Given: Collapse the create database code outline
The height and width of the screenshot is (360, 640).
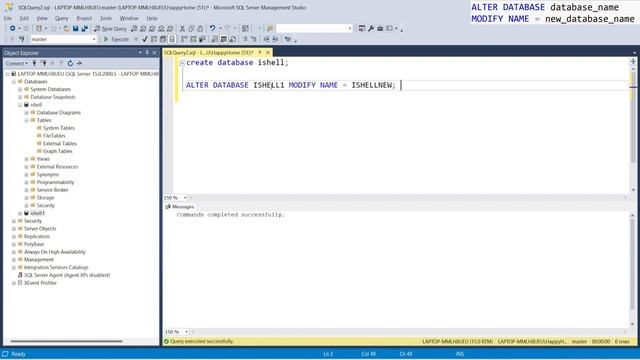Looking at the screenshot, I should (x=182, y=63).
